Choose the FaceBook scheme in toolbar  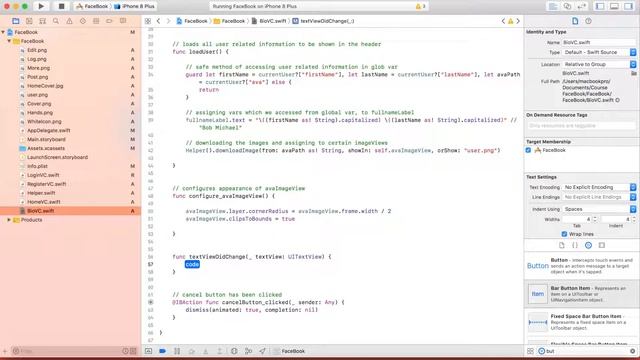tap(92, 6)
